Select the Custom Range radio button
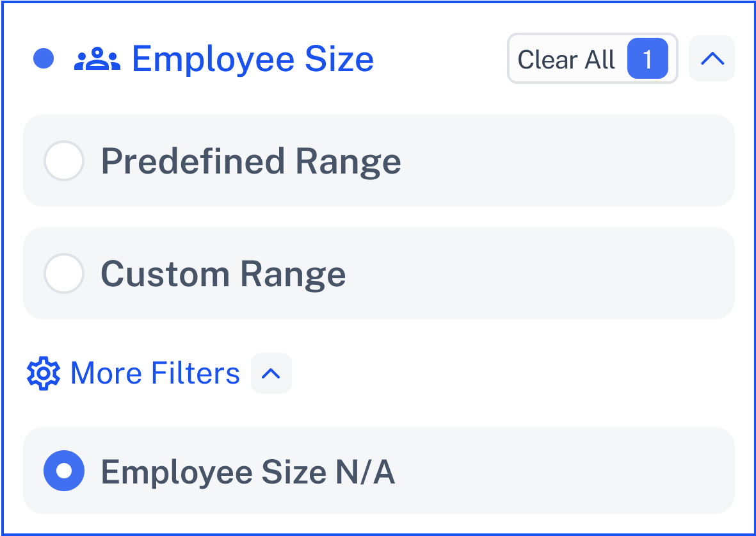Viewport: 756px width, 536px height. click(x=64, y=273)
